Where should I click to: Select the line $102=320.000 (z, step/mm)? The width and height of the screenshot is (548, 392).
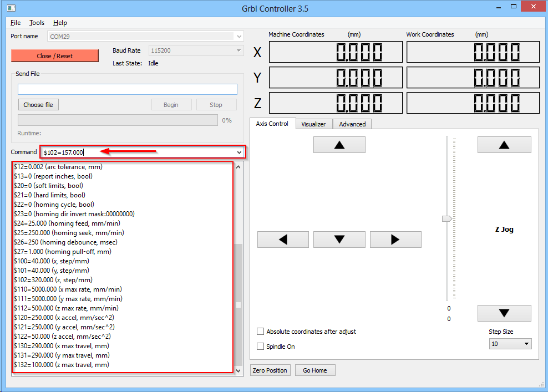(53, 280)
